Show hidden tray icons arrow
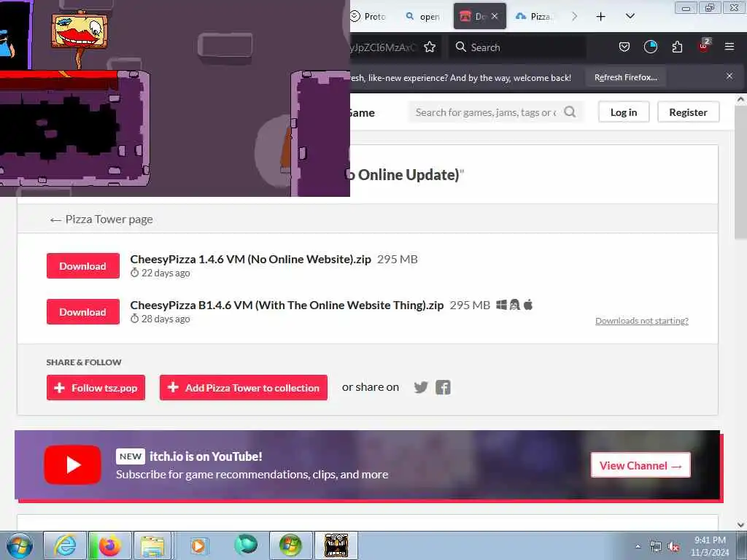The image size is (747, 560). [638, 546]
